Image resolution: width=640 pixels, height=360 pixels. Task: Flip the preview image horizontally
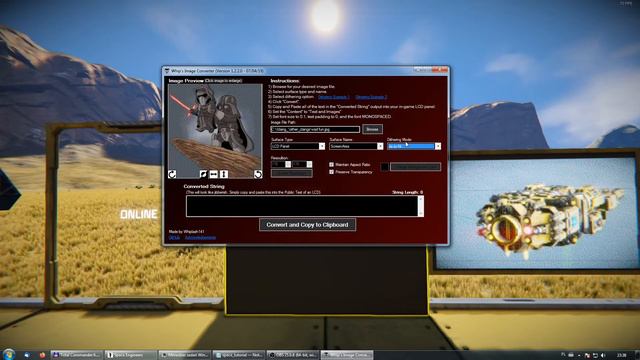tap(213, 174)
